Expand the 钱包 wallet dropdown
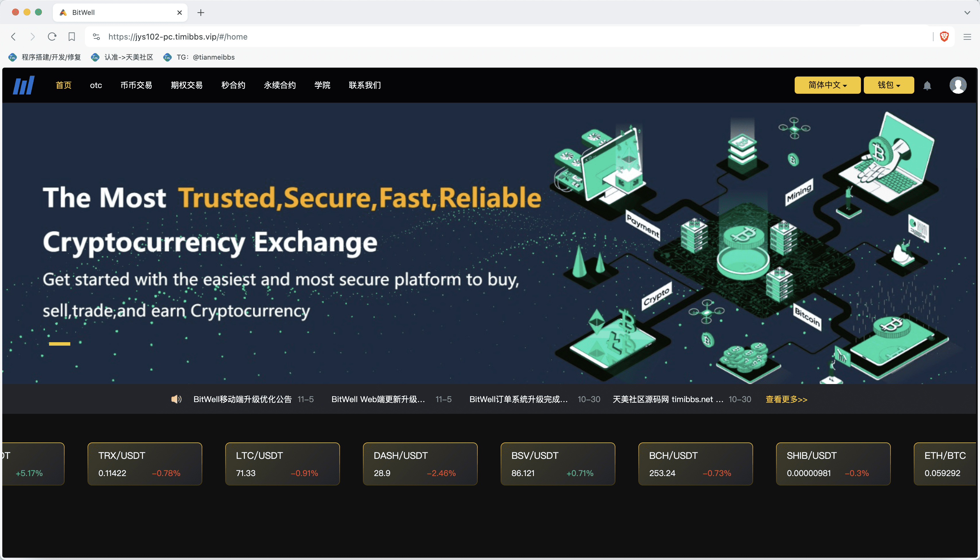Screen dimensions: 980x560 point(888,85)
